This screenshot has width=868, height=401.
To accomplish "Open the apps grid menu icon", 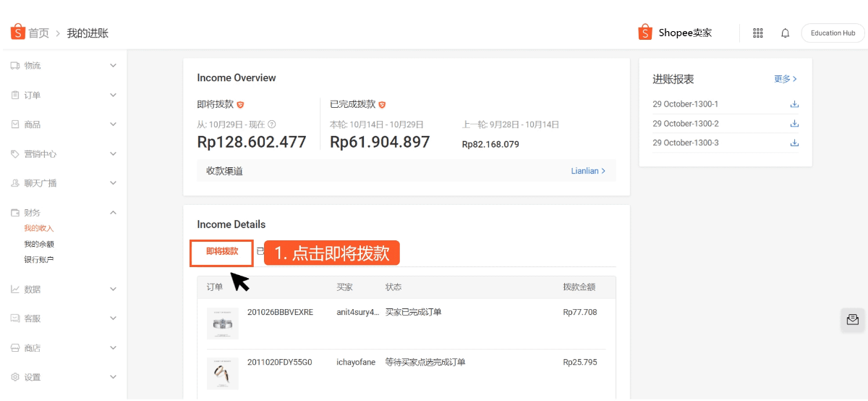I will pyautogui.click(x=758, y=33).
